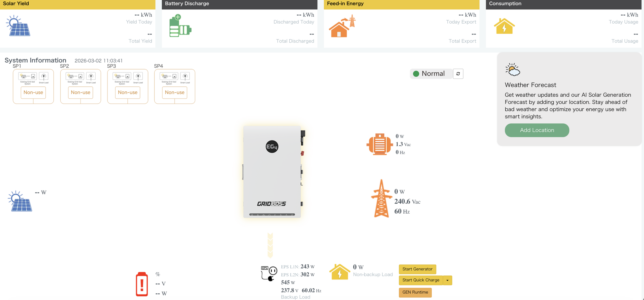Image resolution: width=644 pixels, height=300 pixels.
Task: Click the Feed-in Energy house and tower icon
Action: (x=342, y=26)
